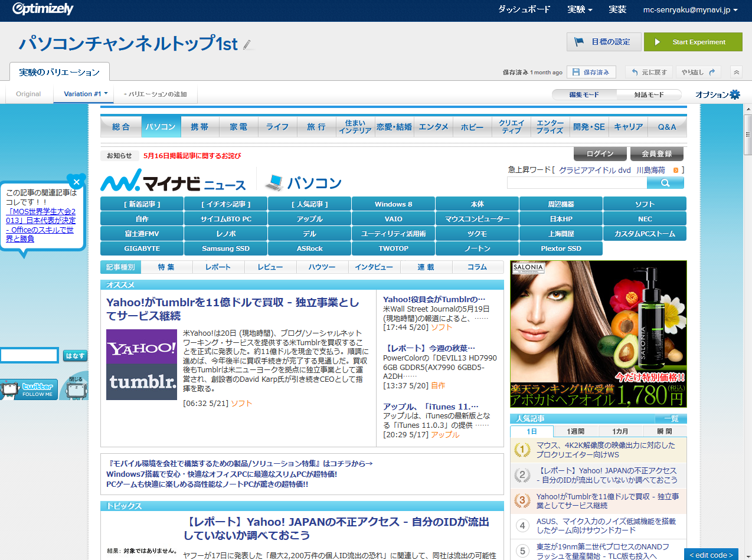Image resolution: width=752 pixels, height=560 pixels.
Task: Click the Windows 8 category button
Action: coord(394,204)
